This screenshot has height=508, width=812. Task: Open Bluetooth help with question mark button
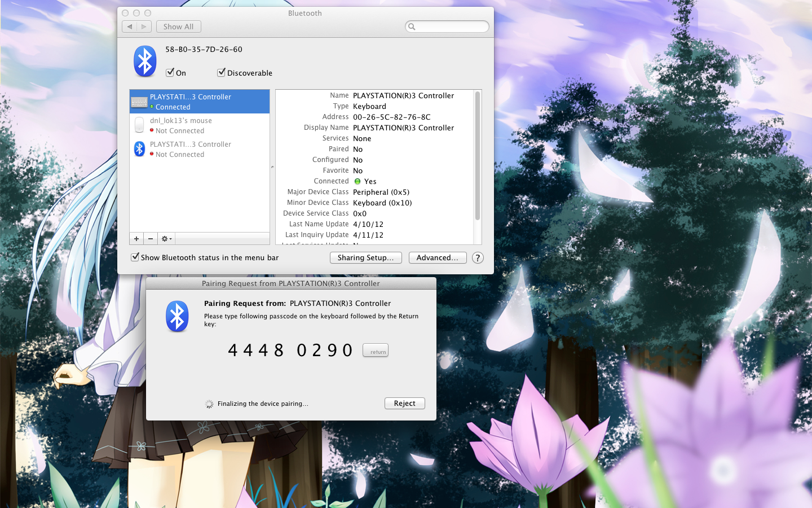point(478,258)
